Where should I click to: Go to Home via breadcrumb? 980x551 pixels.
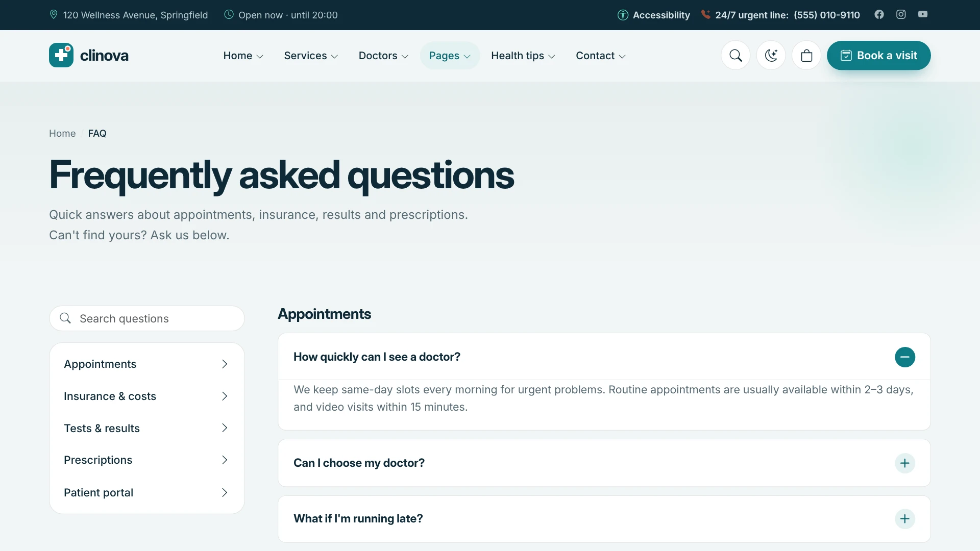62,133
